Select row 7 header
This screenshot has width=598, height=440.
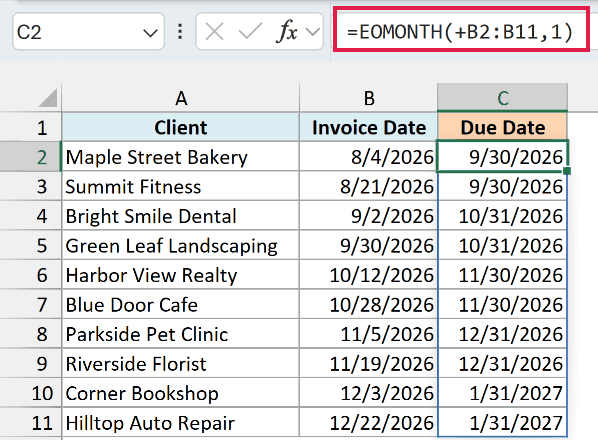[x=31, y=304]
